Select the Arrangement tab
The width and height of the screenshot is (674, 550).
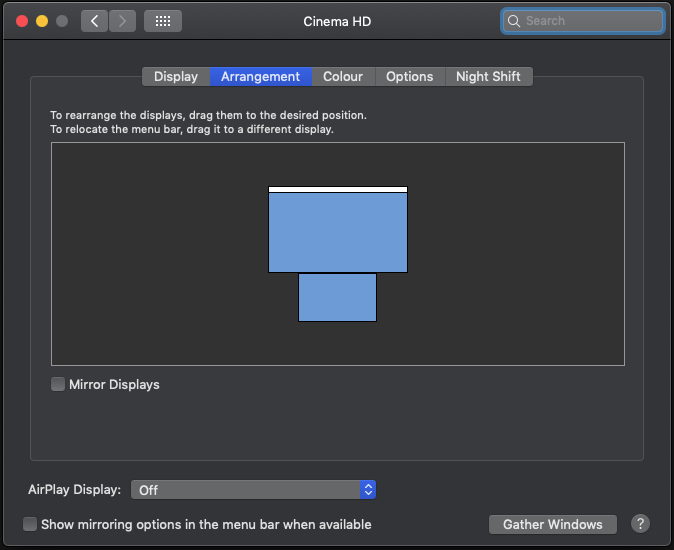pos(260,77)
